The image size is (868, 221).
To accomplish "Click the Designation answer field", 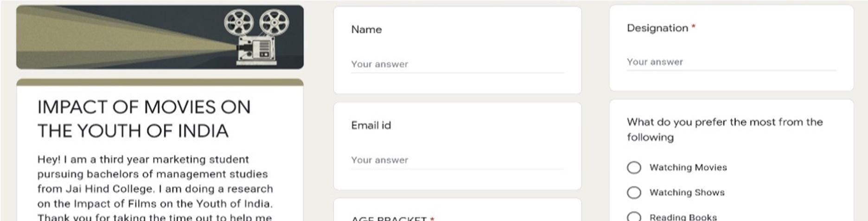I will click(731, 62).
